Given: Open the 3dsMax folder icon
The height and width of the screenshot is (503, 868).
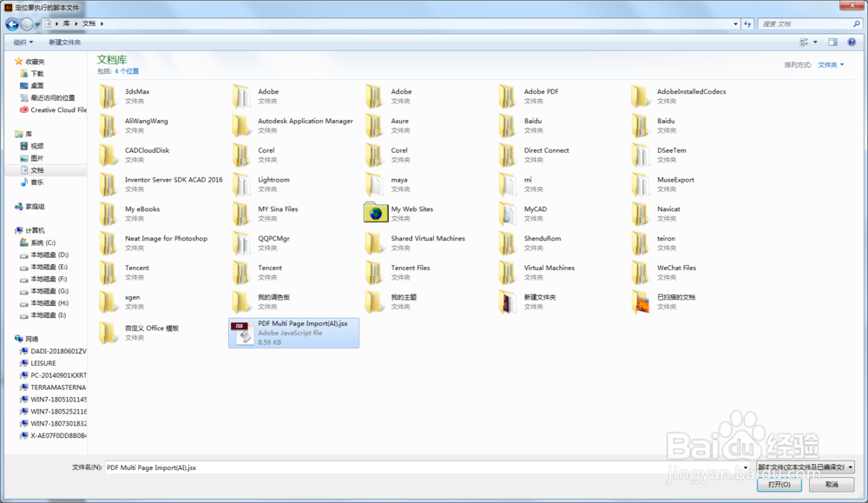Looking at the screenshot, I should pyautogui.click(x=108, y=96).
